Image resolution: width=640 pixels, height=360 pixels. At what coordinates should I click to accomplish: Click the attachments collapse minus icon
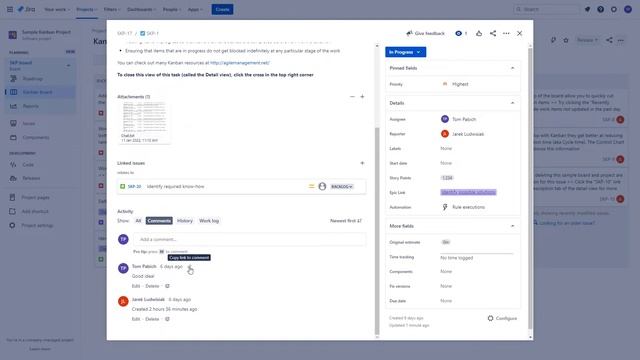coord(352,97)
